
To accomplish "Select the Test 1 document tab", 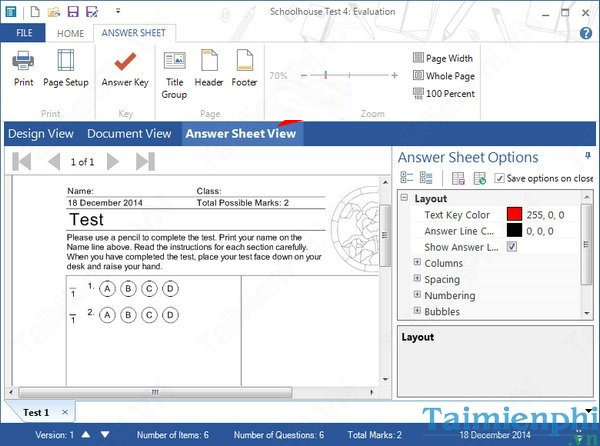I will [36, 412].
